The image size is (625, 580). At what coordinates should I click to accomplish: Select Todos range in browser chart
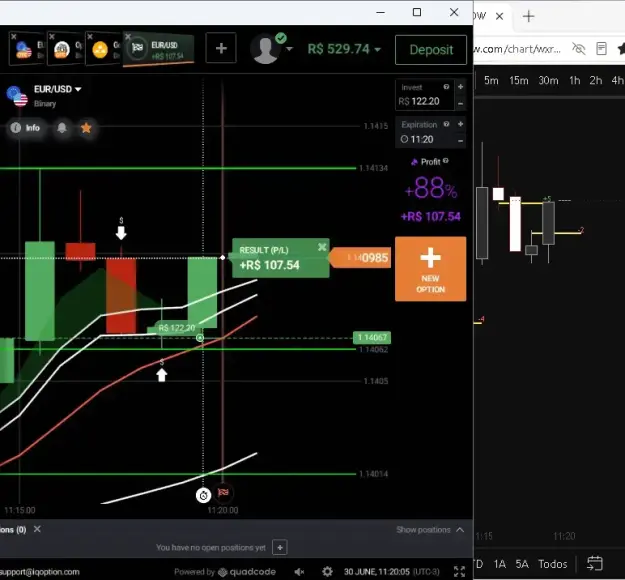point(552,564)
